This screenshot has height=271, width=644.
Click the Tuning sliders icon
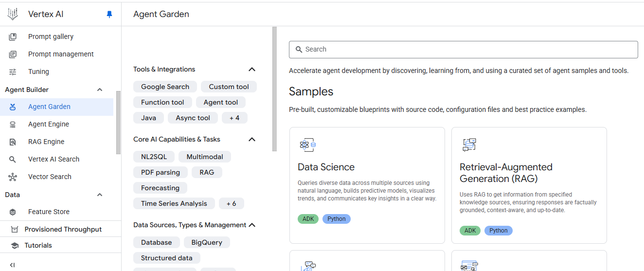pyautogui.click(x=13, y=72)
